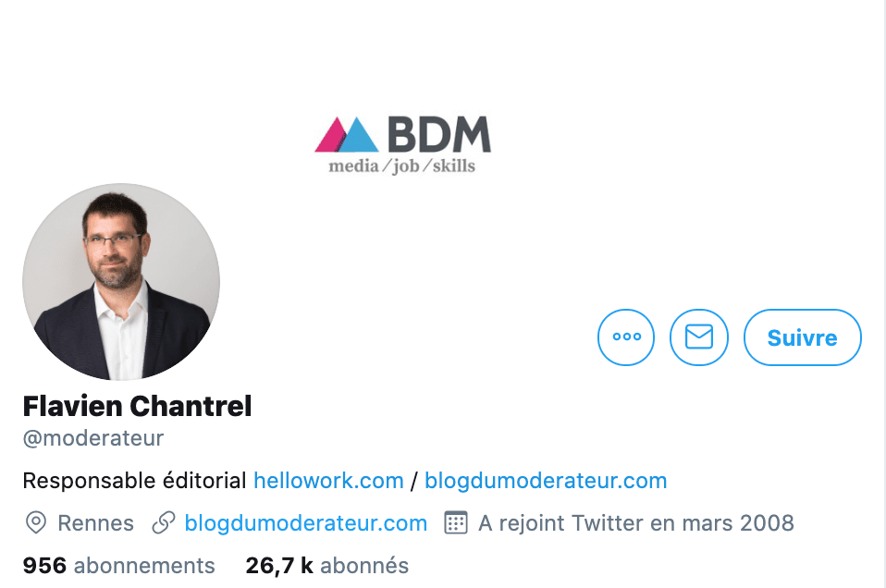Click the @moderateur handle

pyautogui.click(x=93, y=437)
